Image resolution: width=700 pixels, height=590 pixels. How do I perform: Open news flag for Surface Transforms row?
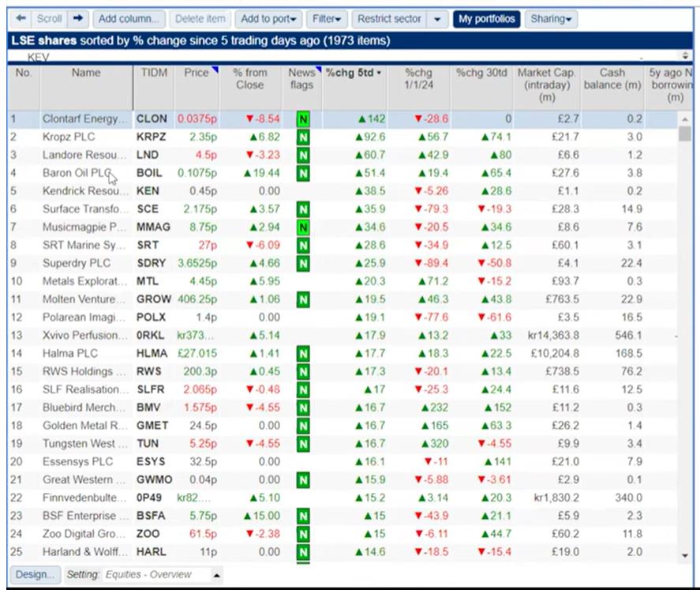coord(303,209)
